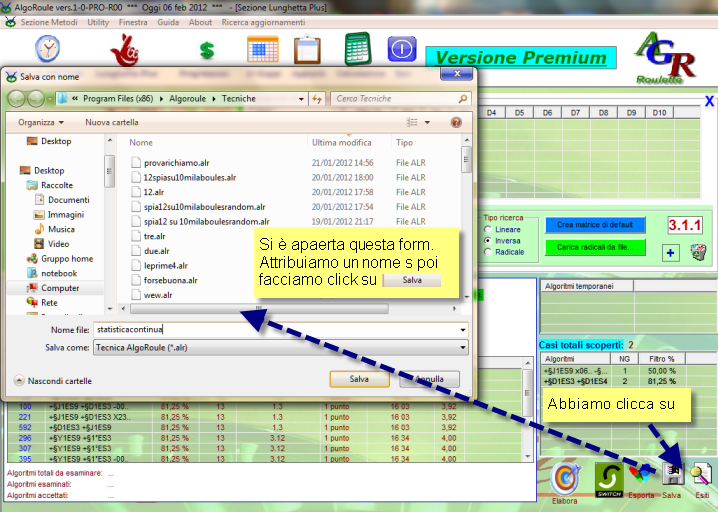This screenshot has width=718, height=512.
Task: Click the file list horizontal scrollbar
Action: [259, 309]
